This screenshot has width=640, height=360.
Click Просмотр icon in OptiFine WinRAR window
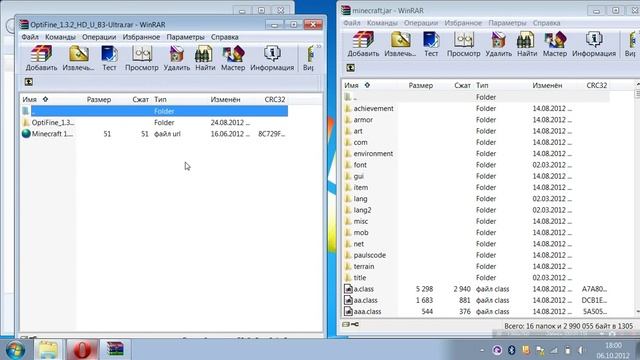pos(142,59)
